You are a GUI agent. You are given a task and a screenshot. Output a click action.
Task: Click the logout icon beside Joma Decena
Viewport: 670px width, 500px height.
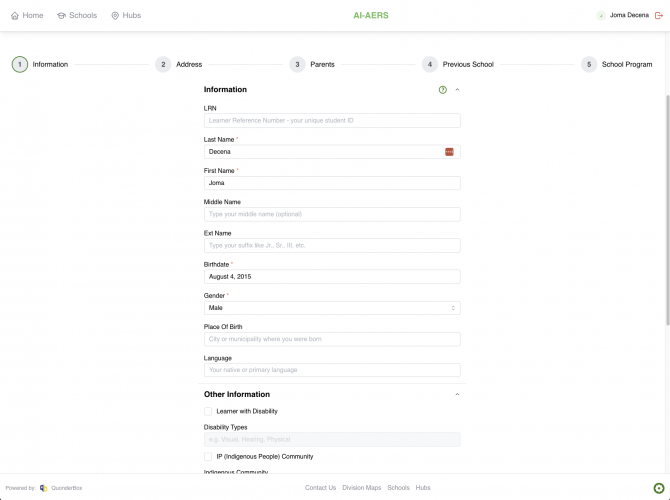point(658,15)
